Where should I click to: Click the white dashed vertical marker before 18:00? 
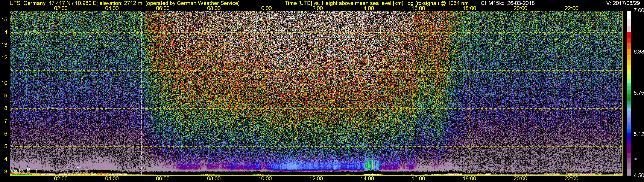458,93
